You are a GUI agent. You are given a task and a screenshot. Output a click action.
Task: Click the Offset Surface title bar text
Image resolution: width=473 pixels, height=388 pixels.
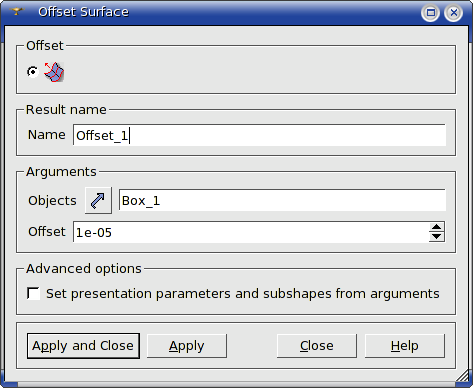click(x=83, y=12)
